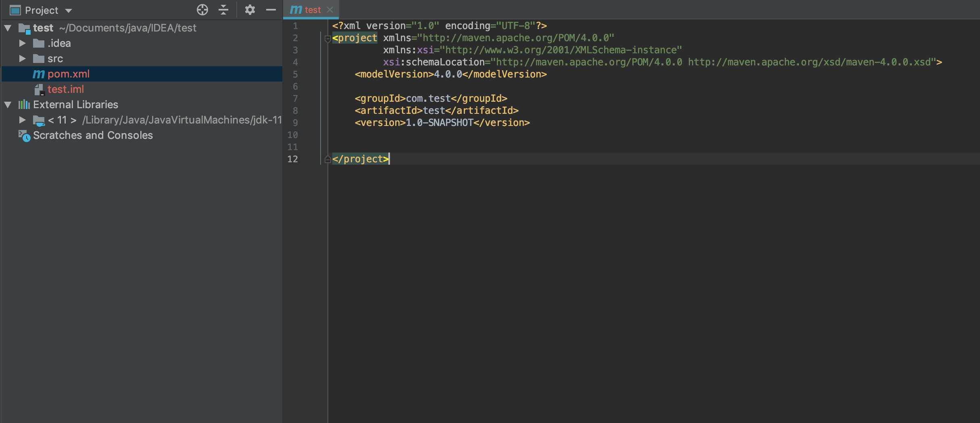Hide the Project panel with minus icon
This screenshot has width=980, height=423.
(x=271, y=10)
